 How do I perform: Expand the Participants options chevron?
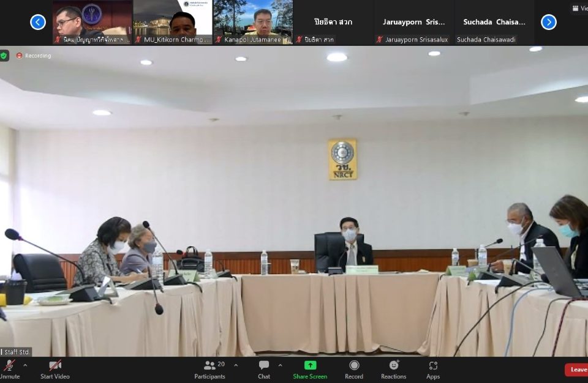pyautogui.click(x=236, y=365)
